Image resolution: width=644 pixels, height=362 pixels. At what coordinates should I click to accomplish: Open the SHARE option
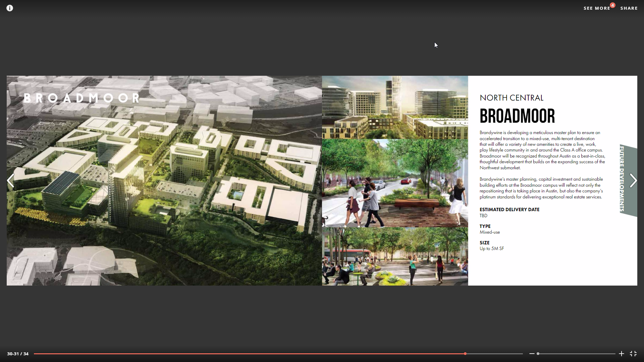(x=629, y=8)
